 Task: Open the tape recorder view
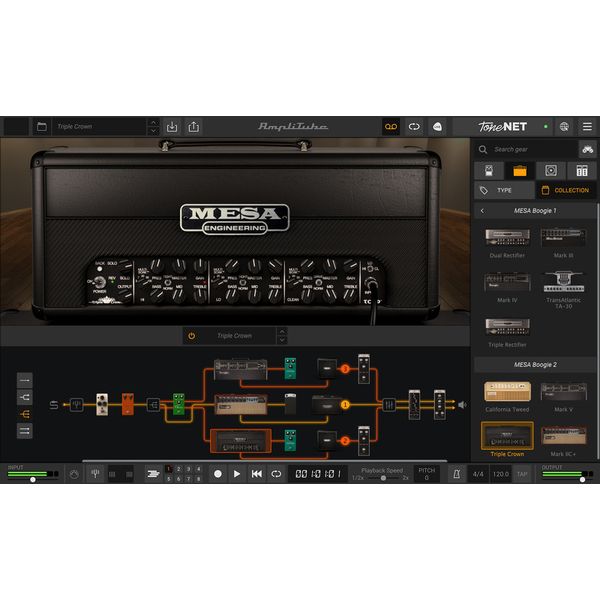coord(391,127)
